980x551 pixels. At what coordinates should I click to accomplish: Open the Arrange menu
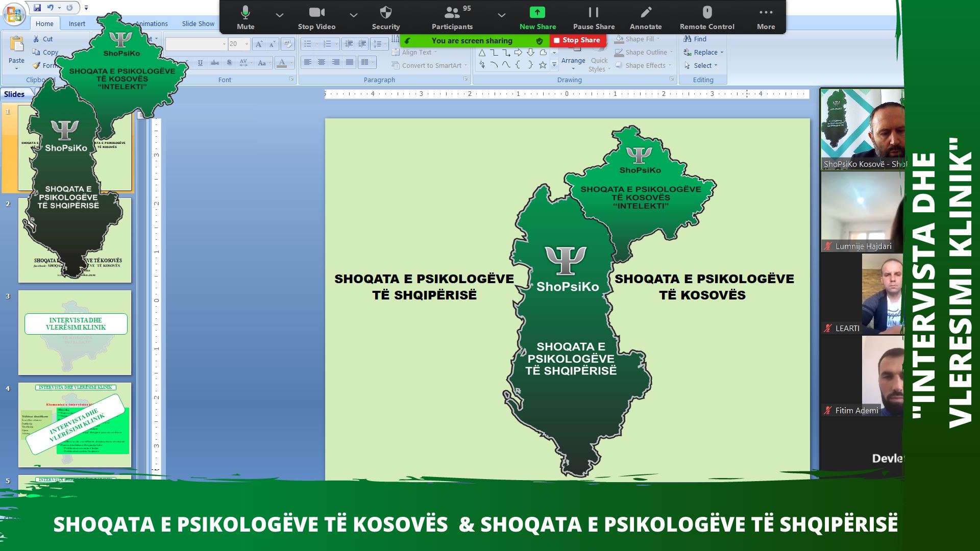(x=573, y=57)
